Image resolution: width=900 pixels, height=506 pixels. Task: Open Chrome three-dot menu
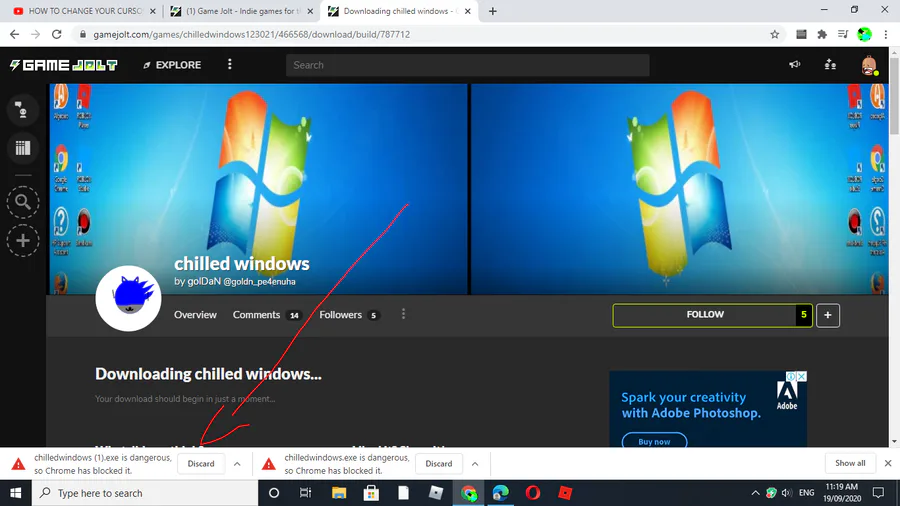[x=886, y=34]
